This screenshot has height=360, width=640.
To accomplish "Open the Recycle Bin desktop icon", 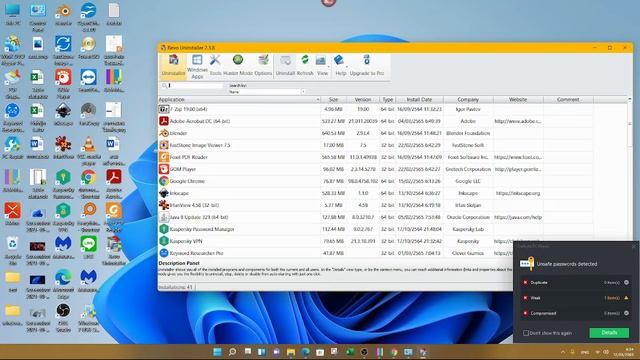I will (x=12, y=250).
